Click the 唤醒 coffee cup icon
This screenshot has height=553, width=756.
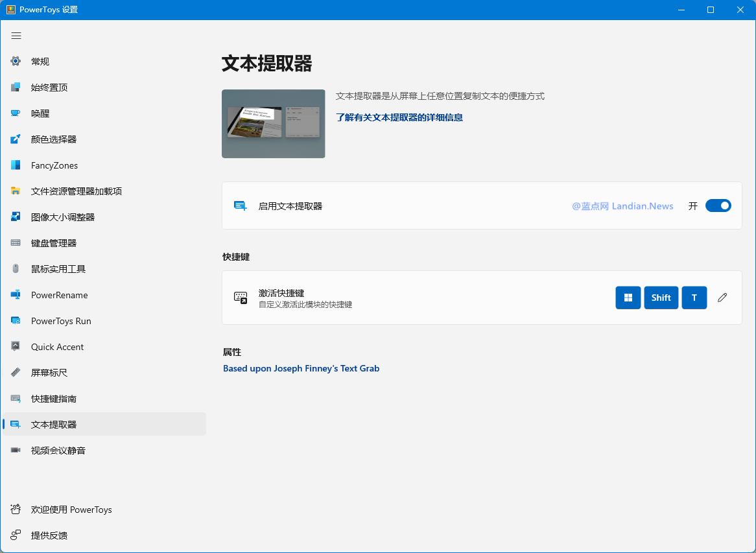point(16,113)
